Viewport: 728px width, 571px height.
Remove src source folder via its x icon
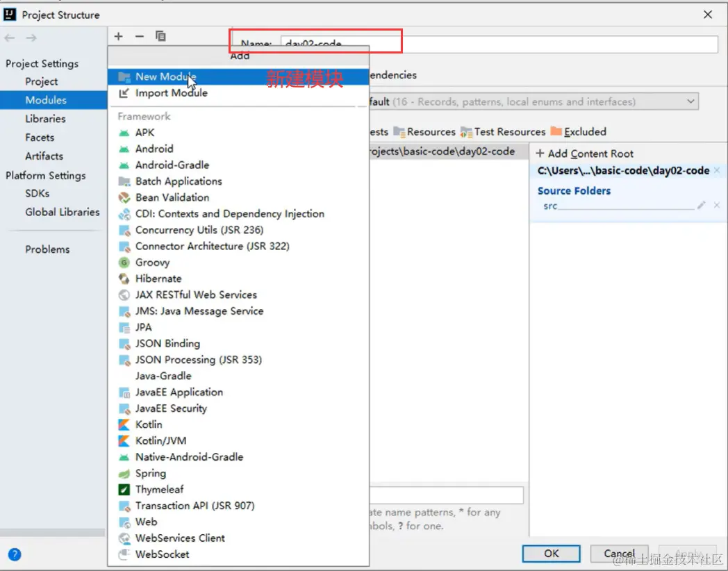coord(717,205)
